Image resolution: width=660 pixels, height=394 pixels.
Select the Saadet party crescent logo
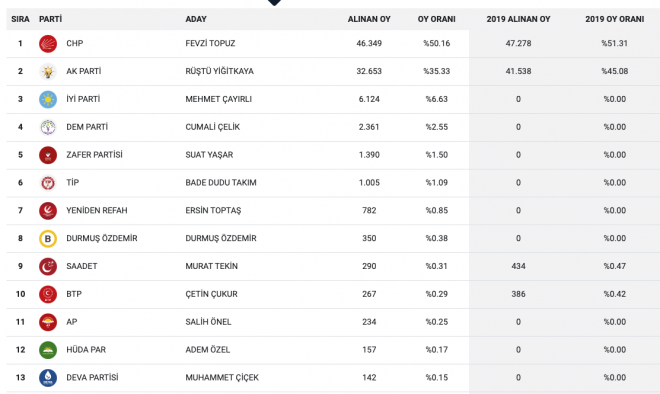pos(48,266)
